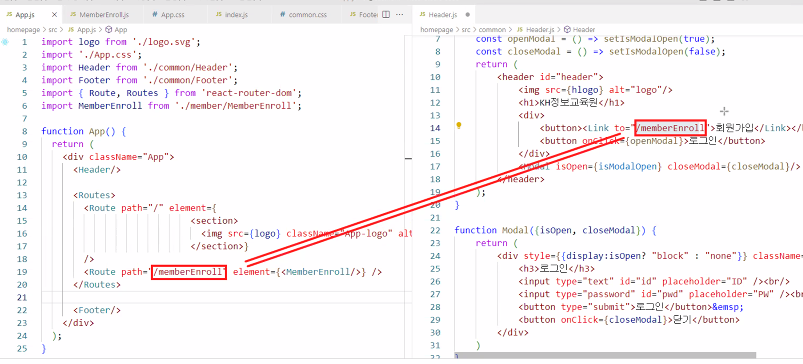The width and height of the screenshot is (803, 364).
Task: Open 'homepage' breadcrumb in left editor
Action: tap(23, 30)
